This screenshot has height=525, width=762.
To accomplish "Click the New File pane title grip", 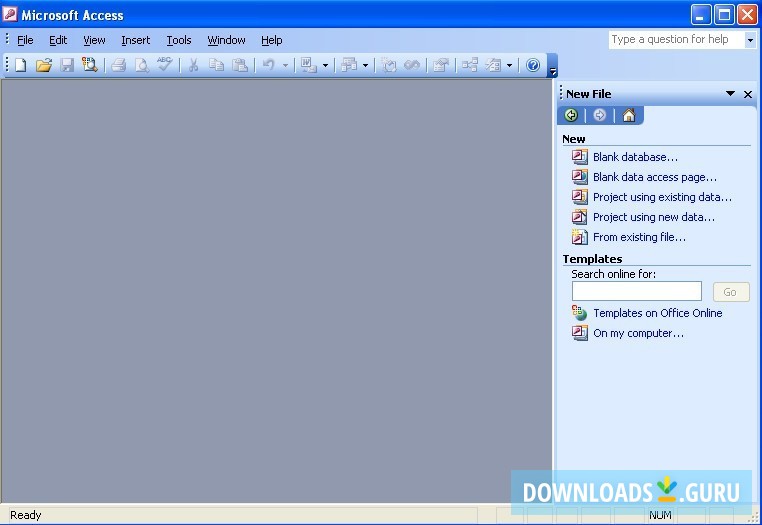I will 561,92.
